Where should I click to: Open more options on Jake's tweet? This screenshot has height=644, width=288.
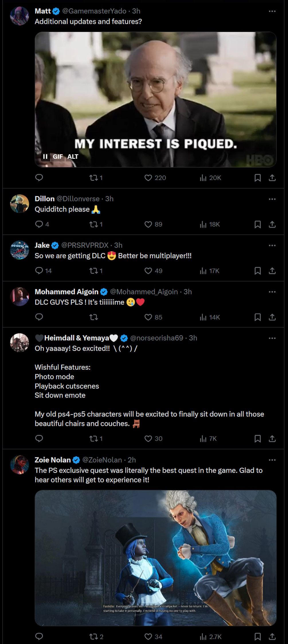272,245
